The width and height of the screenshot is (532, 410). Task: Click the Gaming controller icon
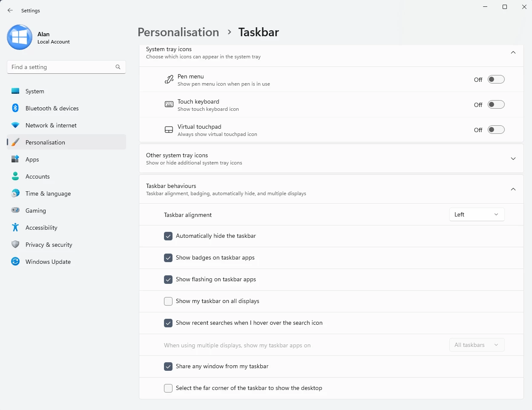15,210
